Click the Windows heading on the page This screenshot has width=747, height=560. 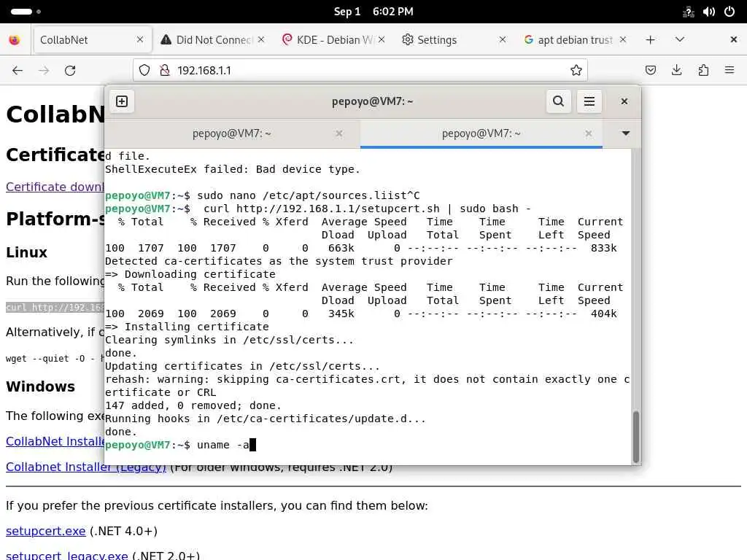pyautogui.click(x=41, y=386)
